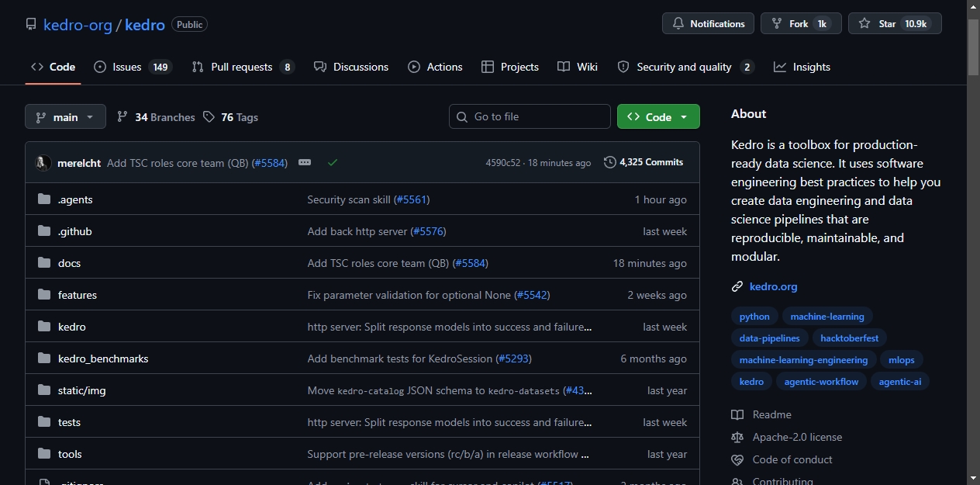Switch to Pull requests tab
The image size is (980, 485).
[243, 67]
